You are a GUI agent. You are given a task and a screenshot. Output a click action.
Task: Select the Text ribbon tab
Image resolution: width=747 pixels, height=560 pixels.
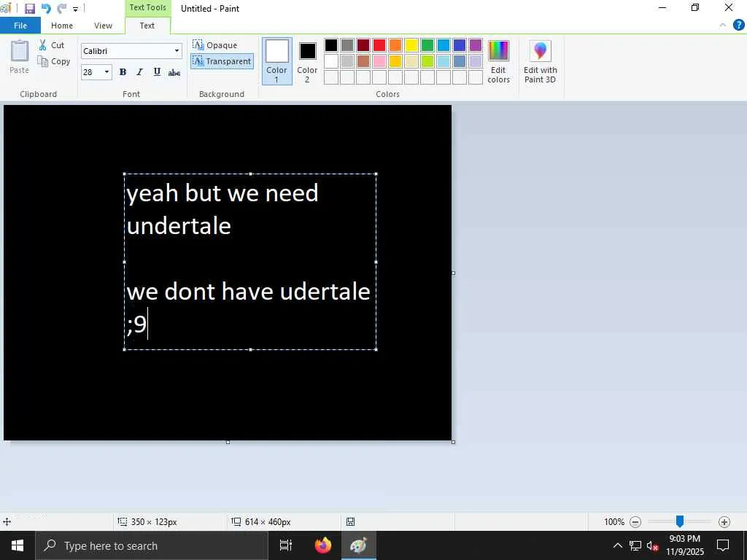[x=147, y=26]
